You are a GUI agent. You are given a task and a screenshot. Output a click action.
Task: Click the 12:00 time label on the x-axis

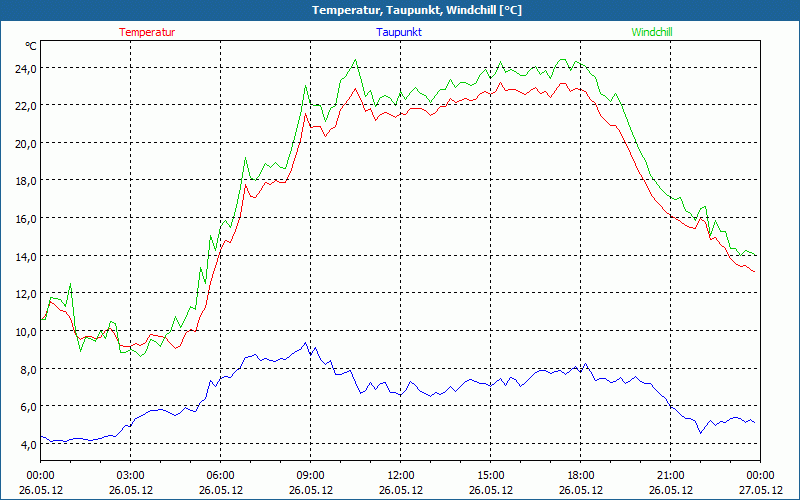(x=401, y=476)
